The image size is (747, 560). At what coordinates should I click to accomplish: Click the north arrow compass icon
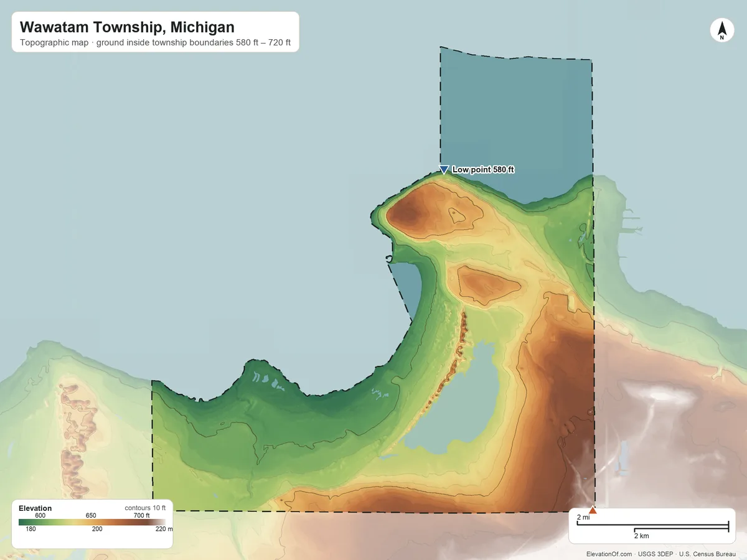[x=721, y=30]
